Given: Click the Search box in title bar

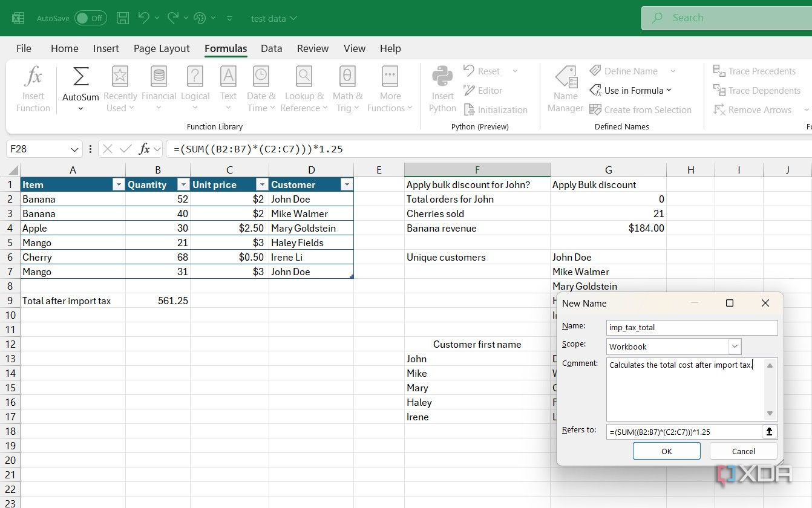Looking at the screenshot, I should [x=727, y=18].
